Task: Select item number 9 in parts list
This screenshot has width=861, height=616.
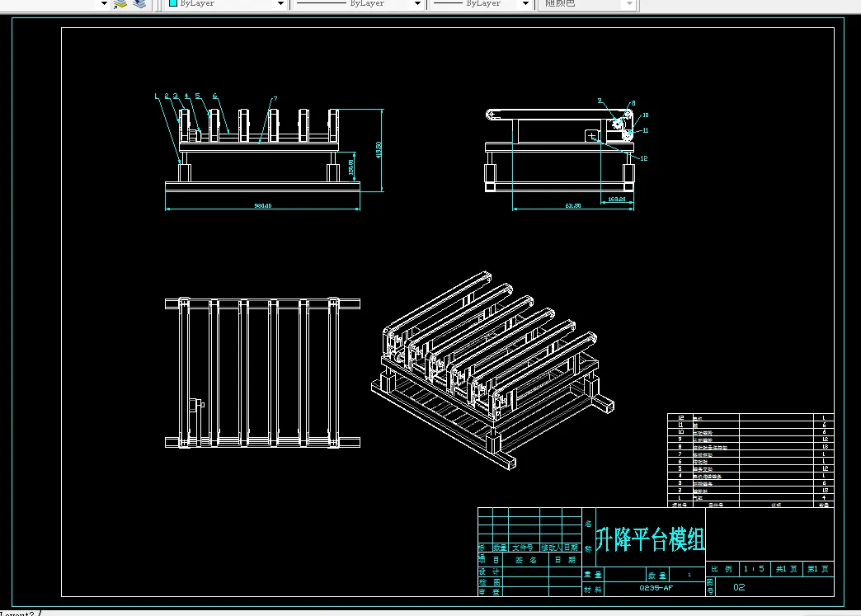Action: (x=680, y=440)
